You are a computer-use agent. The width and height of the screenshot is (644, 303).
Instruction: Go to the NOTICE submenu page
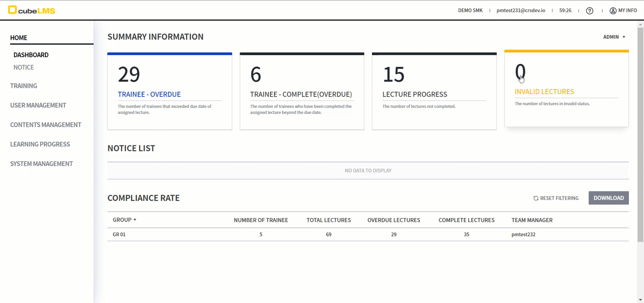(x=24, y=67)
